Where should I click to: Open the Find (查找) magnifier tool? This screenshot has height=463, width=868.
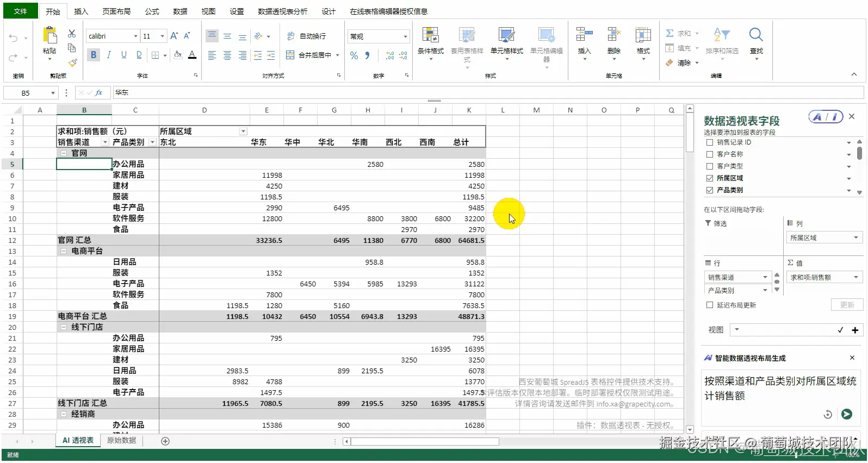pyautogui.click(x=756, y=42)
